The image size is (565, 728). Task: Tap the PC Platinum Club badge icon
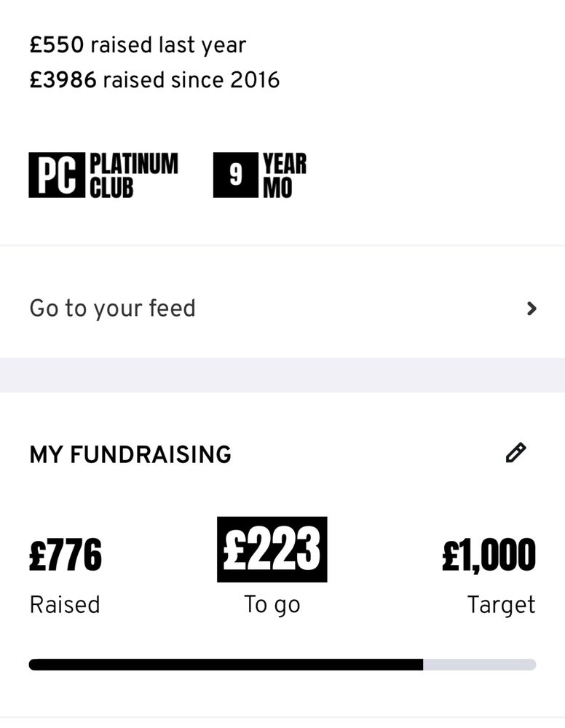pyautogui.click(x=103, y=175)
